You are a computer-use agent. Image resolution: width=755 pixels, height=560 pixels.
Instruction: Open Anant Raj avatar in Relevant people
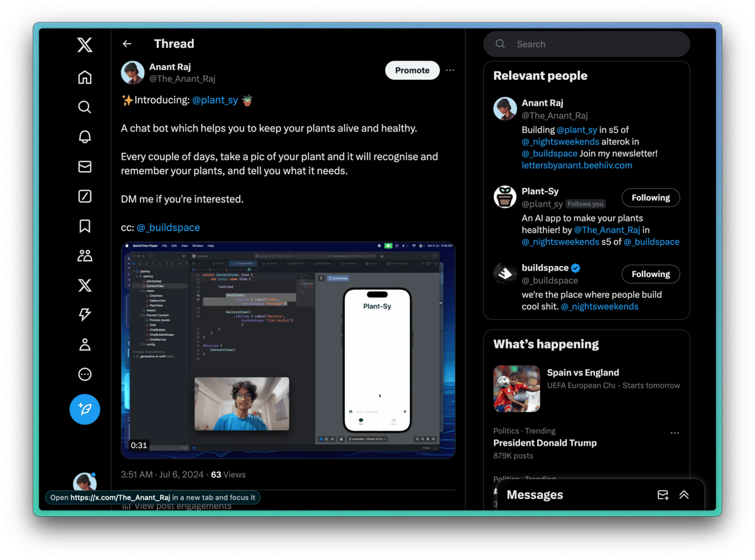point(505,109)
